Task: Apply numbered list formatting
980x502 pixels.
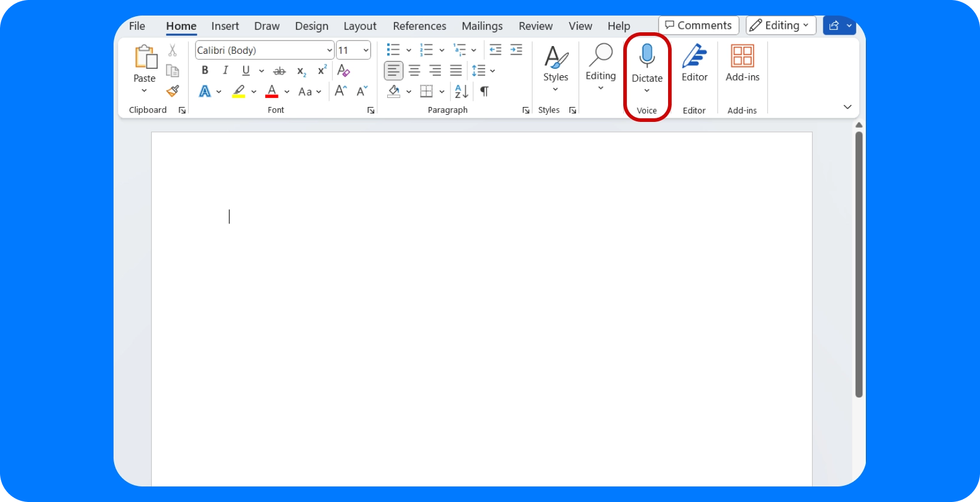Action: [x=426, y=50]
